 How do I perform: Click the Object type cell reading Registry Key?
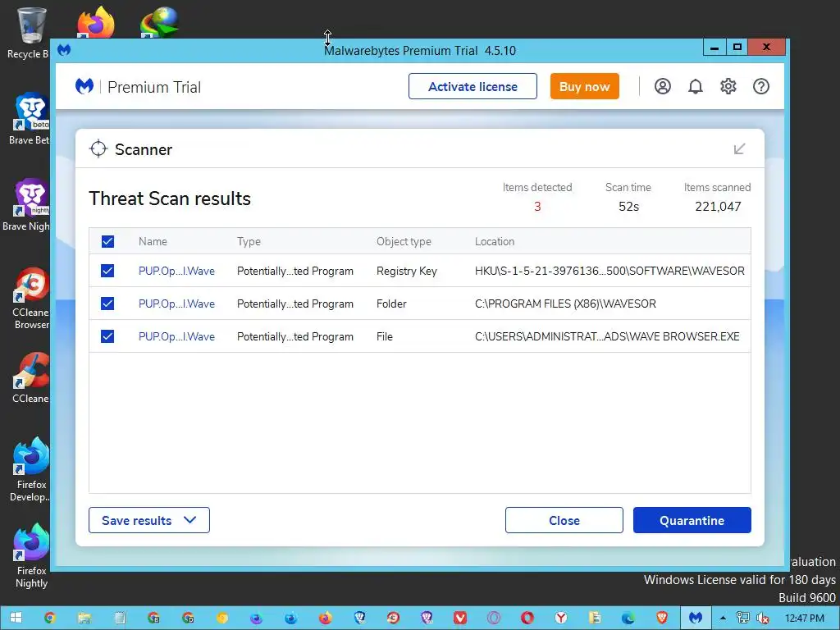pyautogui.click(x=407, y=271)
